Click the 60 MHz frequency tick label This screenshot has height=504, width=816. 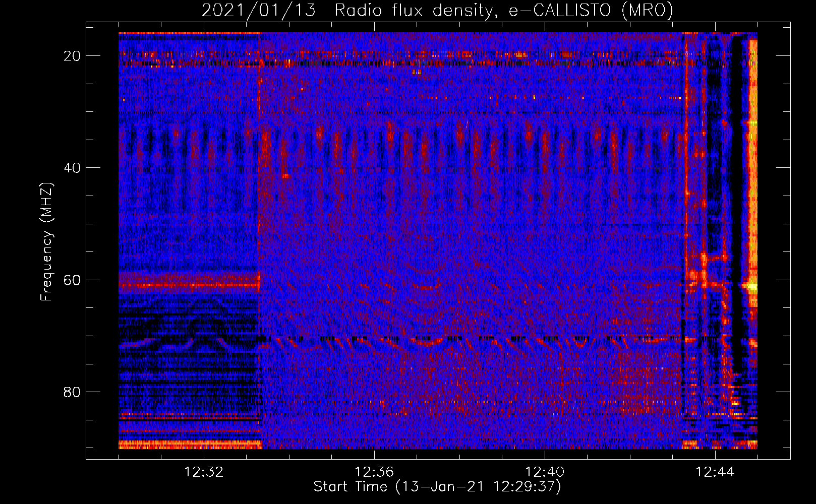tap(72, 280)
